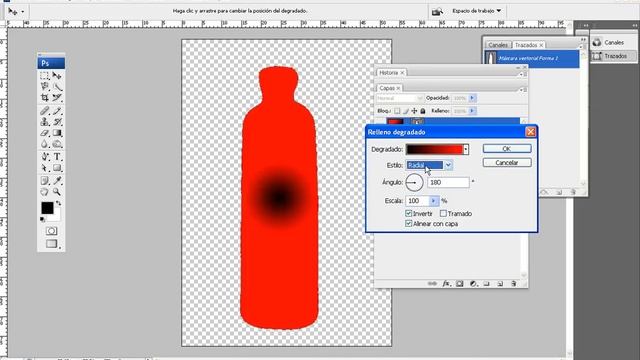Open the Escala slider arrow
Screen dimensions: 640x360
[433, 201]
